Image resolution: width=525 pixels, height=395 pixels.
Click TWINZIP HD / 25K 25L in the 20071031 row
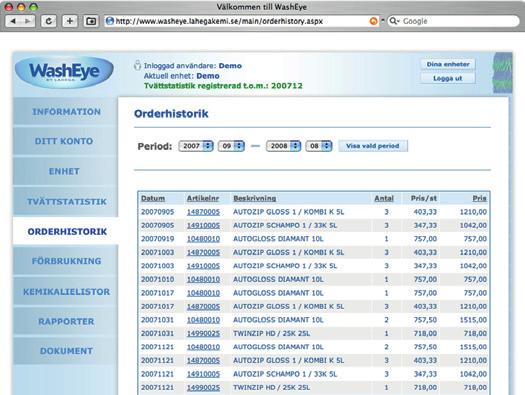(272, 333)
